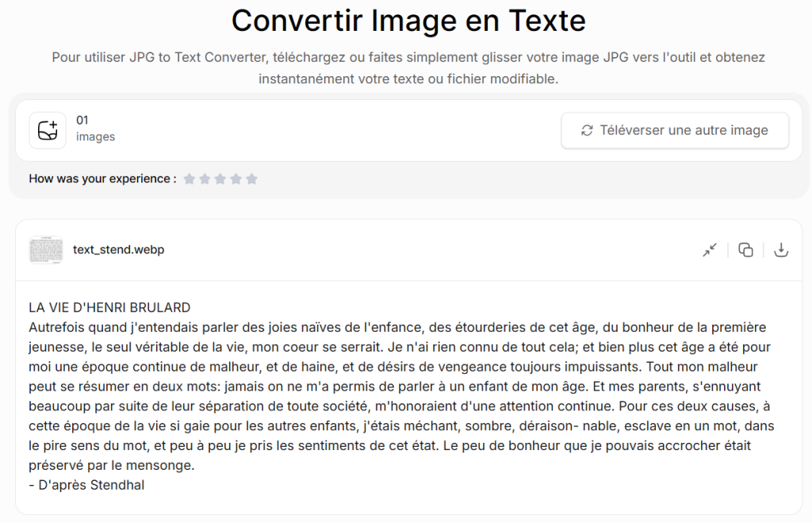Give a five-star experience rating
812x523 pixels.
point(251,179)
